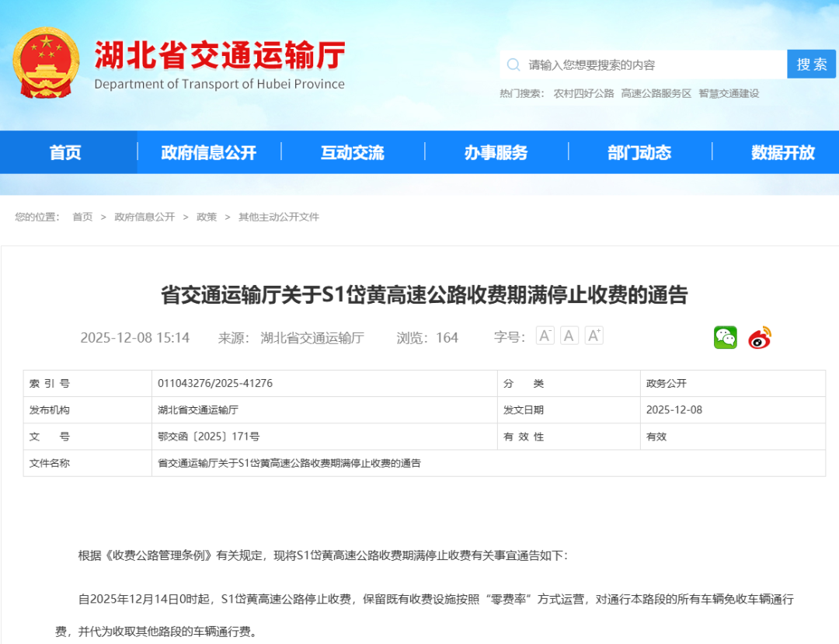The image size is (839, 644).
Task: Reset font size with middle A icon
Action: (x=569, y=336)
